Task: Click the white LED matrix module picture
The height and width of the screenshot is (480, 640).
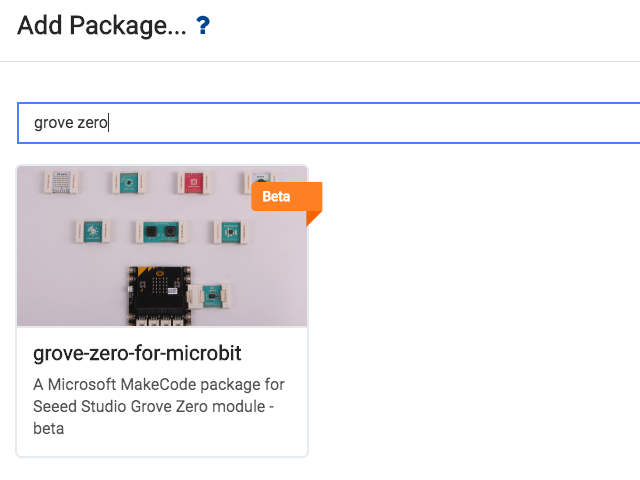Action: 61,182
